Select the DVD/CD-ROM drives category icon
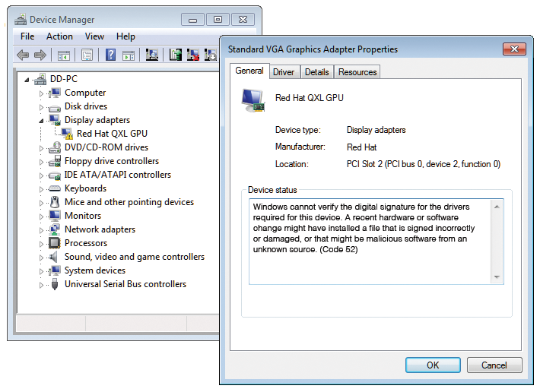This screenshot has height=392, width=540. coord(55,147)
